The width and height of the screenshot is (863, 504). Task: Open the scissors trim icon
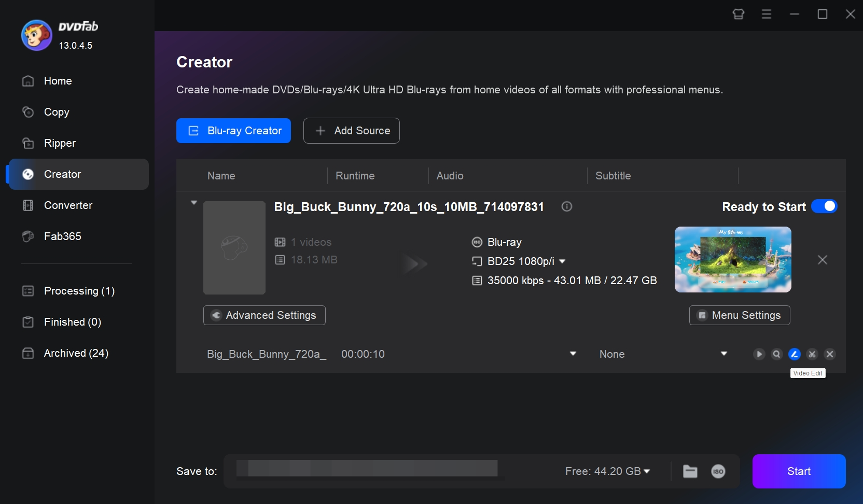click(x=812, y=354)
